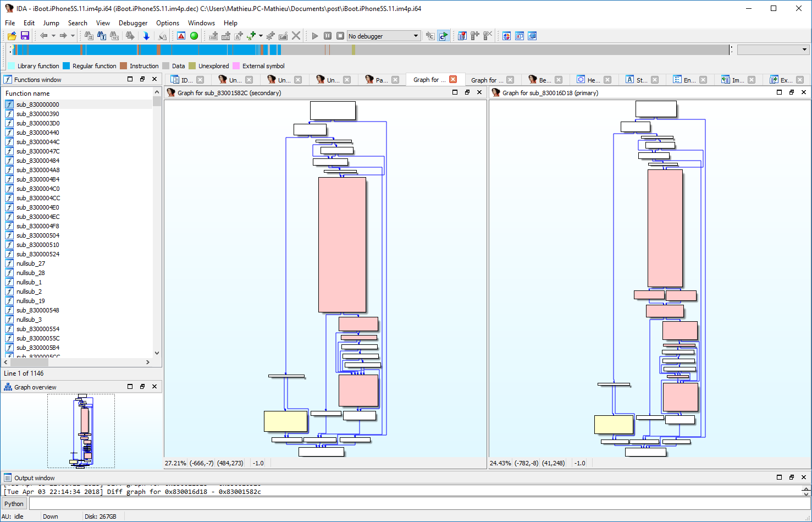The width and height of the screenshot is (812, 522).
Task: Open the Debugger menu
Action: click(133, 23)
